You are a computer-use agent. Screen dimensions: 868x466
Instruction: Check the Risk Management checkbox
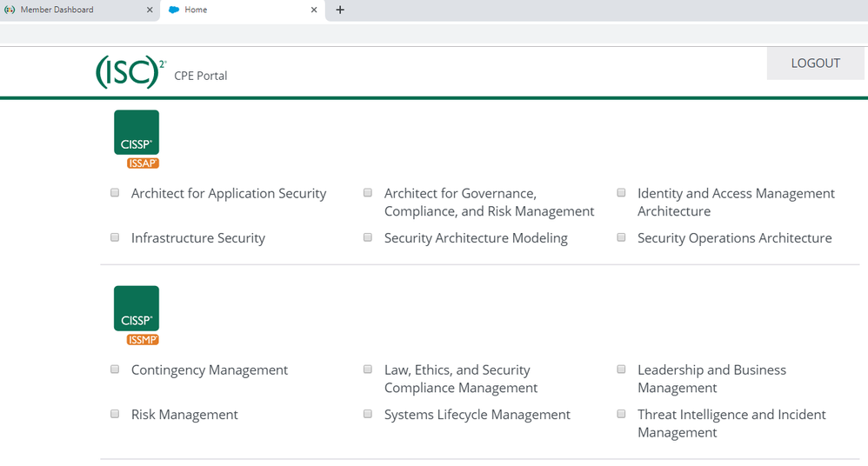coord(115,414)
